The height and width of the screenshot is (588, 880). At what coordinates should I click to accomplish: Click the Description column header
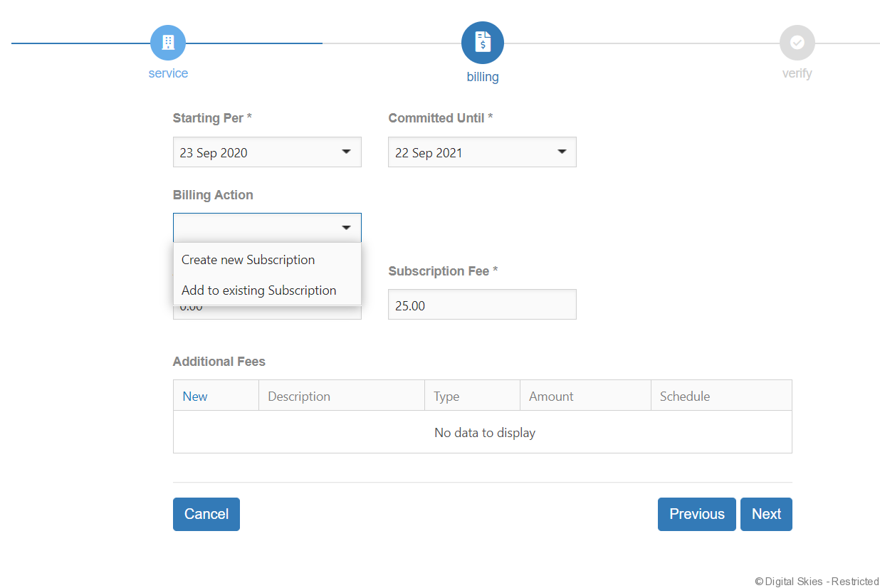[299, 397]
